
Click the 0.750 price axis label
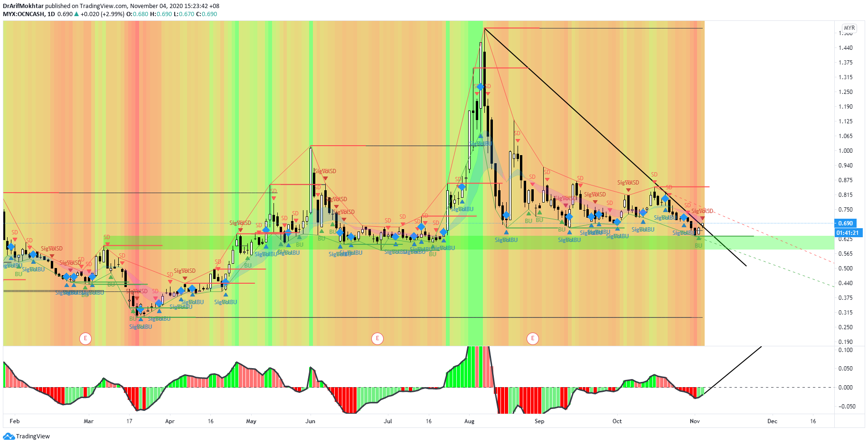[845, 210]
